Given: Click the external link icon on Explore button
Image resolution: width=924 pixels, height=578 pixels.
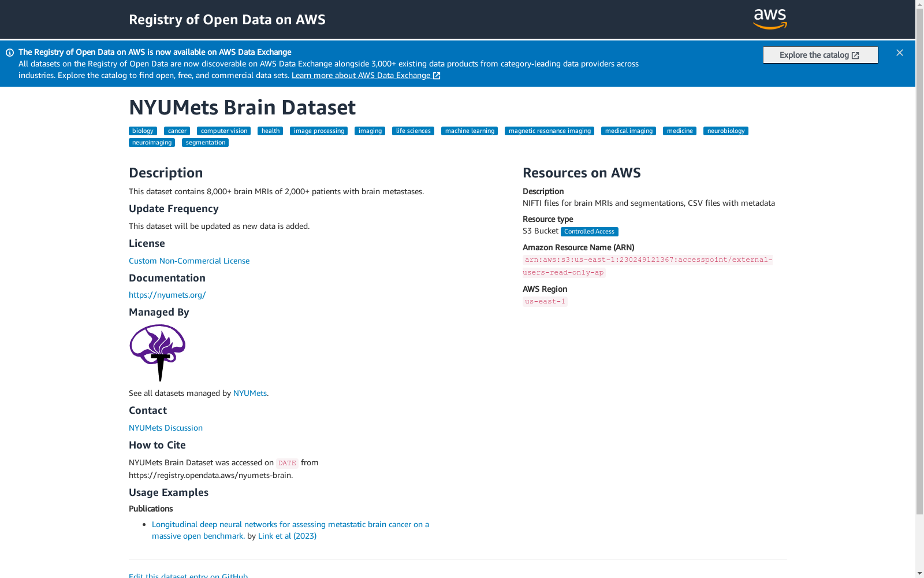Looking at the screenshot, I should pos(855,55).
